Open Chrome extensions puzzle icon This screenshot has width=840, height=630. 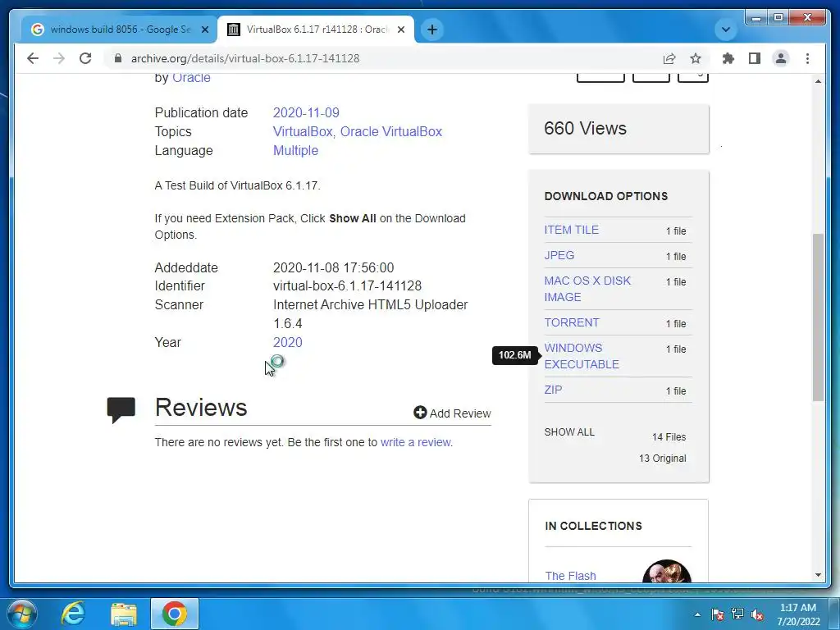(x=728, y=58)
